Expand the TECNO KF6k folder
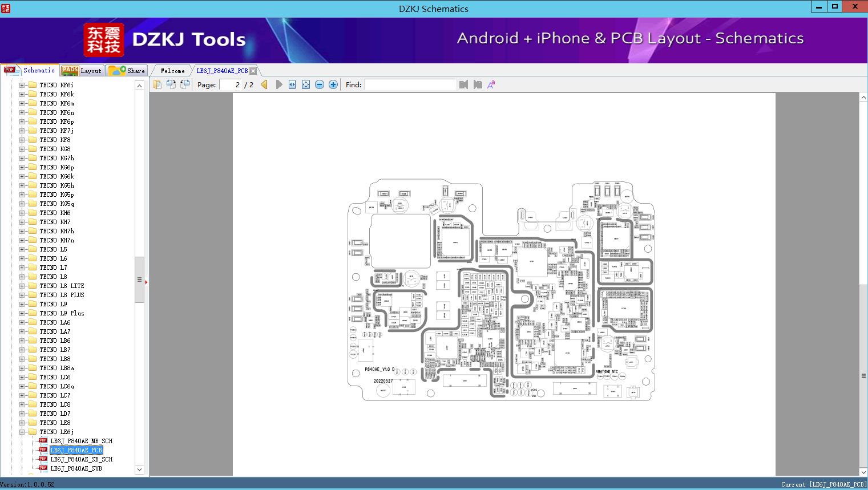This screenshot has width=868, height=490. [x=22, y=94]
